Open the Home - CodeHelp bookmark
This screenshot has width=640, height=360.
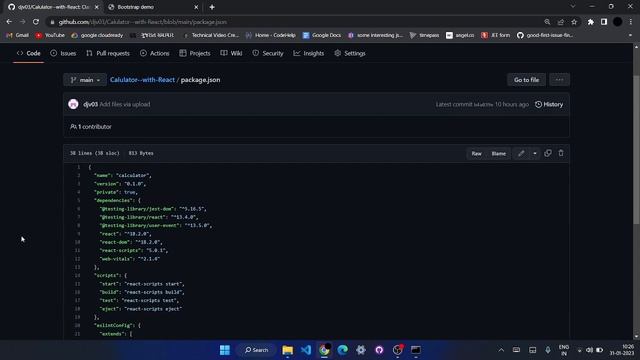click(271, 36)
